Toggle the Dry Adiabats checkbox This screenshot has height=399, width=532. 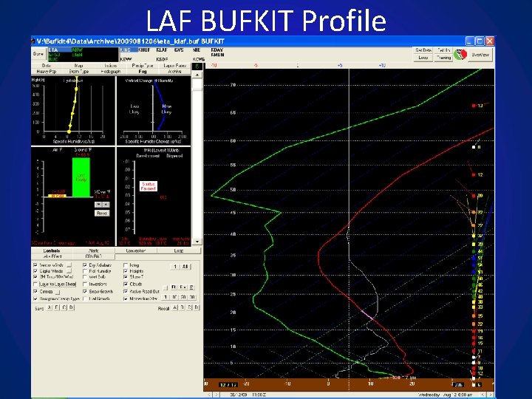[x=85, y=265]
